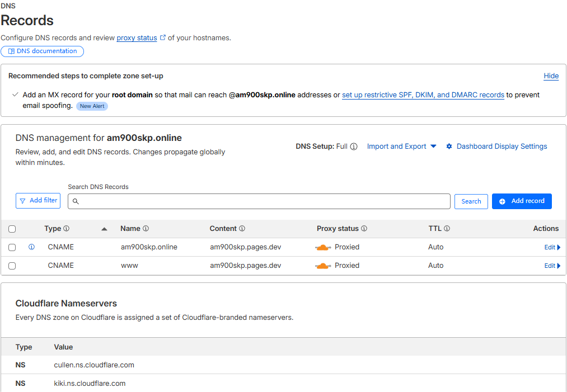Click the Add filter button

point(38,201)
